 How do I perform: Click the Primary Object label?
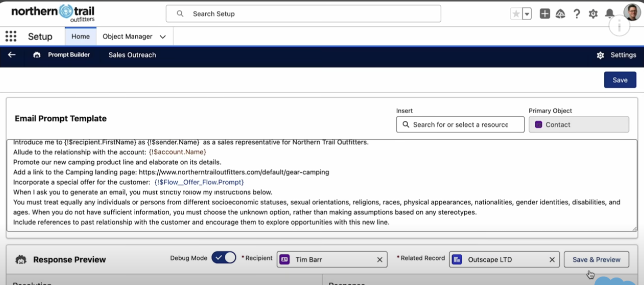tap(550, 110)
